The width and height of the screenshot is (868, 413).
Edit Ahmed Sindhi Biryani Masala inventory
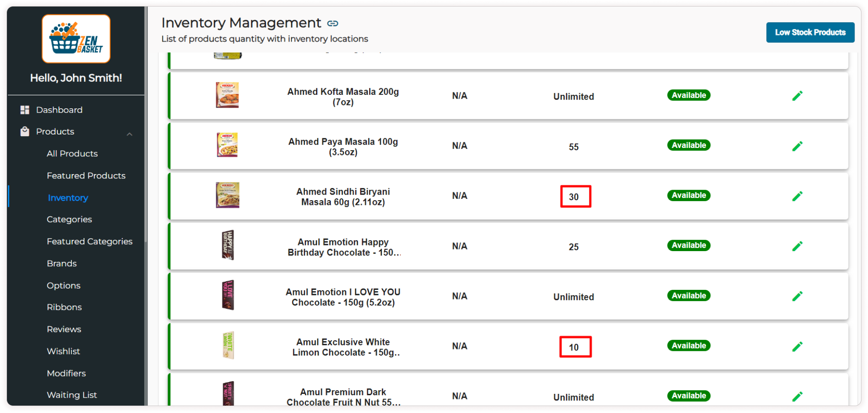[x=797, y=196]
